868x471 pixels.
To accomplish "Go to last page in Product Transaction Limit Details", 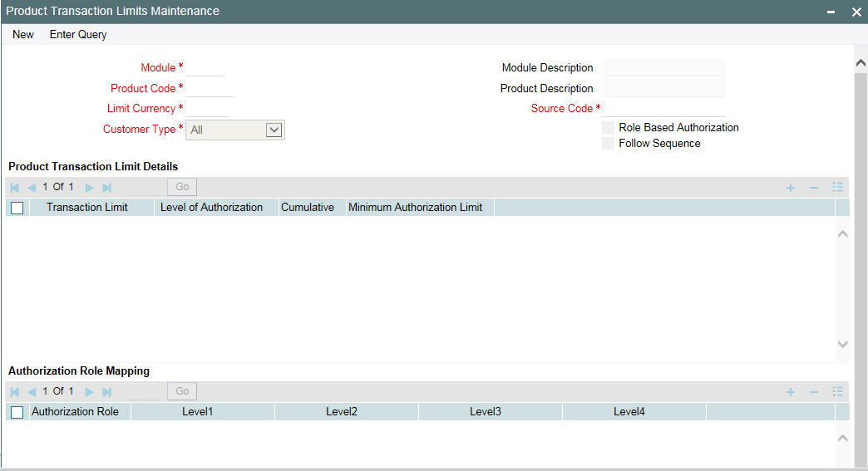I will 107,188.
